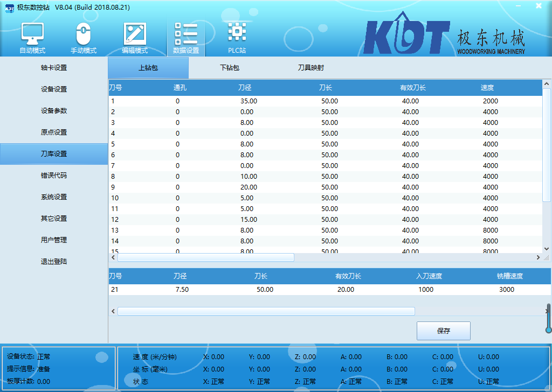Screen dimensions: 552x392
Task: Click the thermometer icon at right edge
Action: (x=548, y=319)
